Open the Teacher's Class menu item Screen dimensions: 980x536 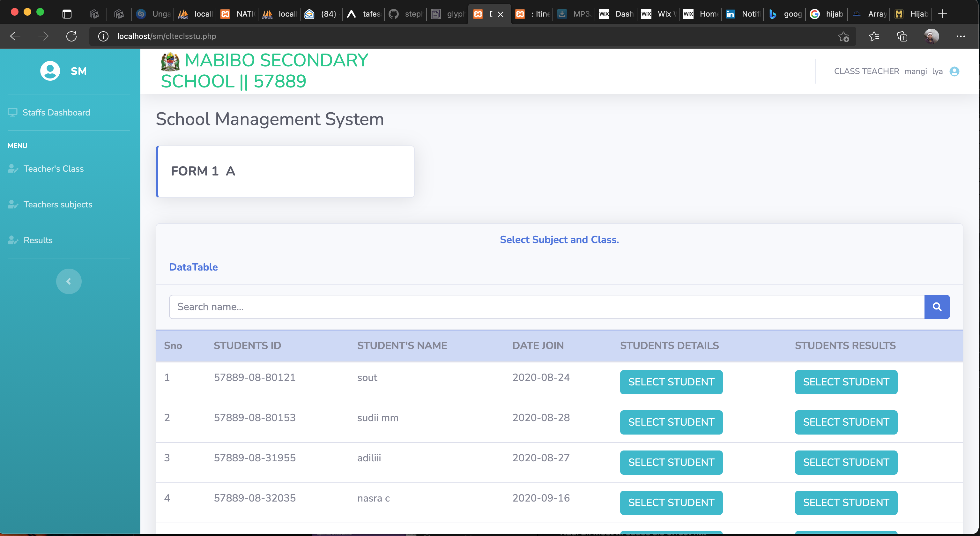click(x=53, y=169)
